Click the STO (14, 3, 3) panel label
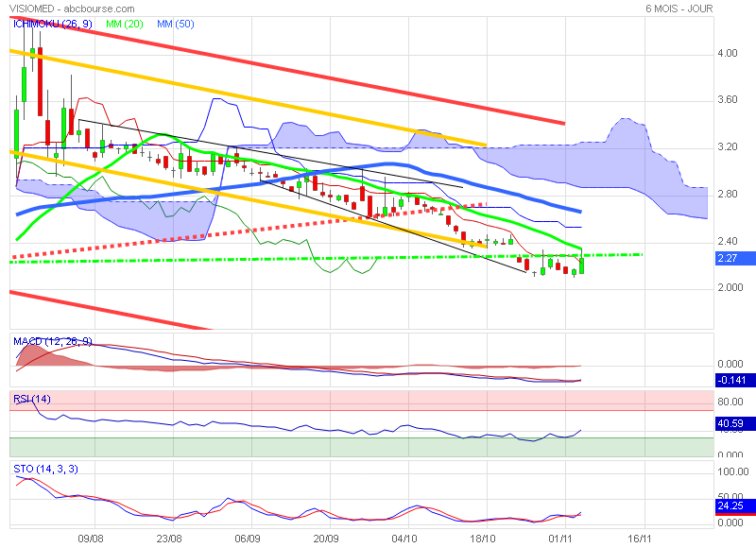Image resolution: width=756 pixels, height=548 pixels. (x=45, y=469)
